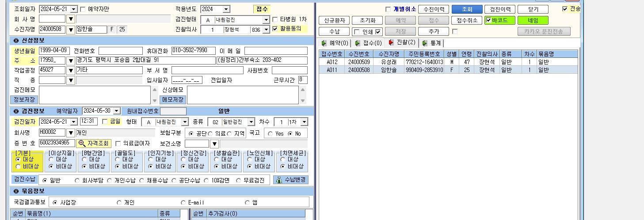Click the 검진메모 scrollbar down arrow
644x220 pixels.
pos(154,100)
